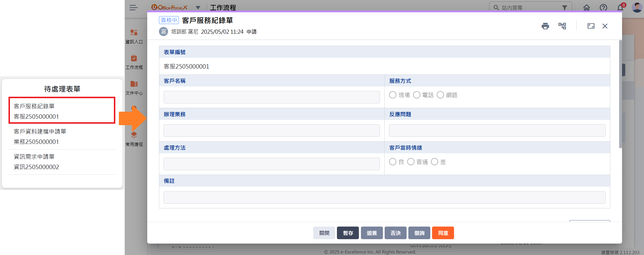Image resolution: width=644 pixels, height=255 pixels.
Task: Open 資訊入口 sidebar icon
Action: point(134,36)
